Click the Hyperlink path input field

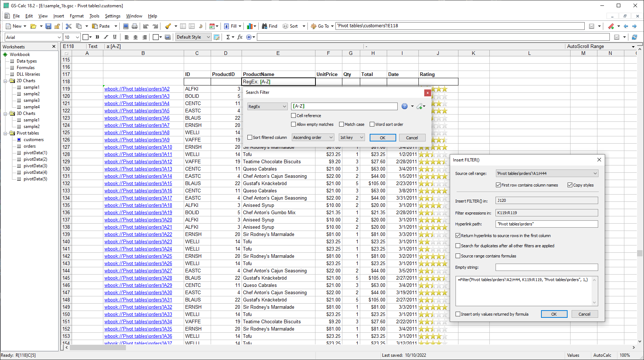pos(547,224)
